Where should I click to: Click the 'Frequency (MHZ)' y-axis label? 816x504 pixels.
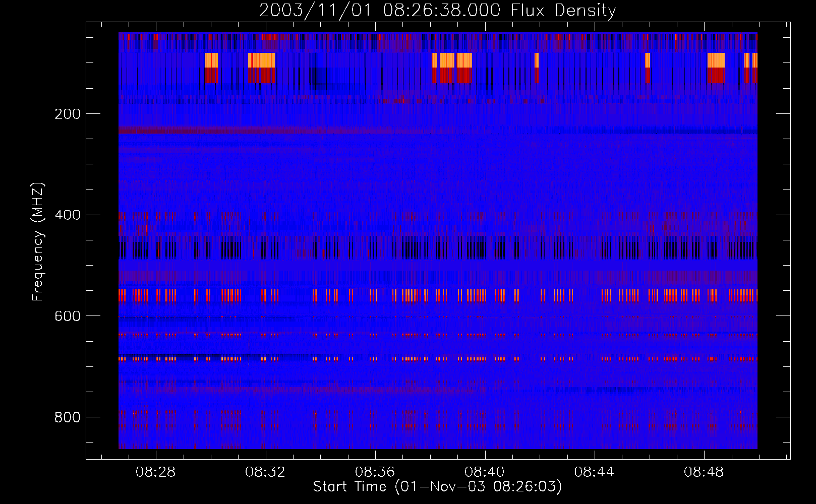(37, 241)
